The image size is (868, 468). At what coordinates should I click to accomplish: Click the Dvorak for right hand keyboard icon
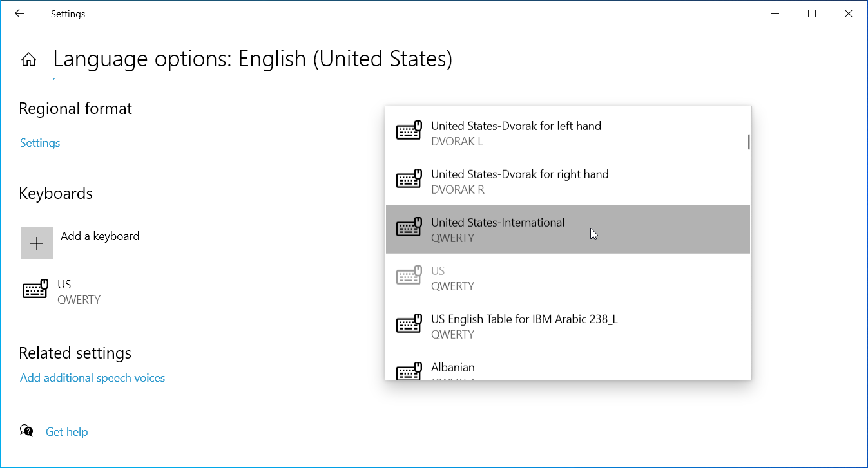pos(409,180)
